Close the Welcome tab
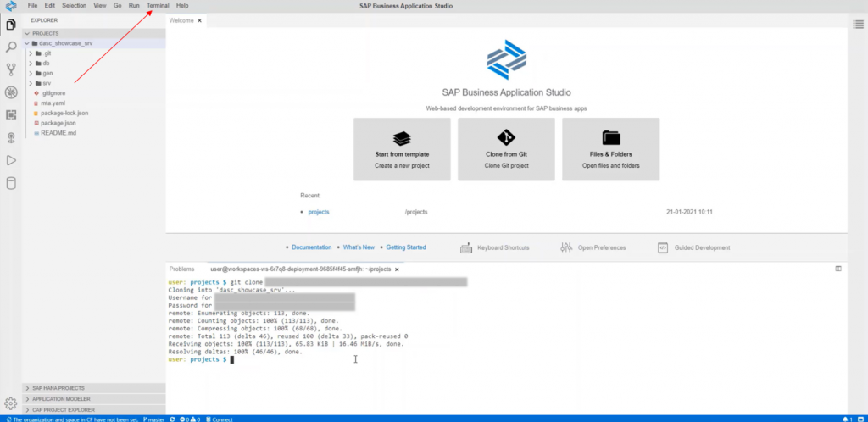 (x=199, y=20)
